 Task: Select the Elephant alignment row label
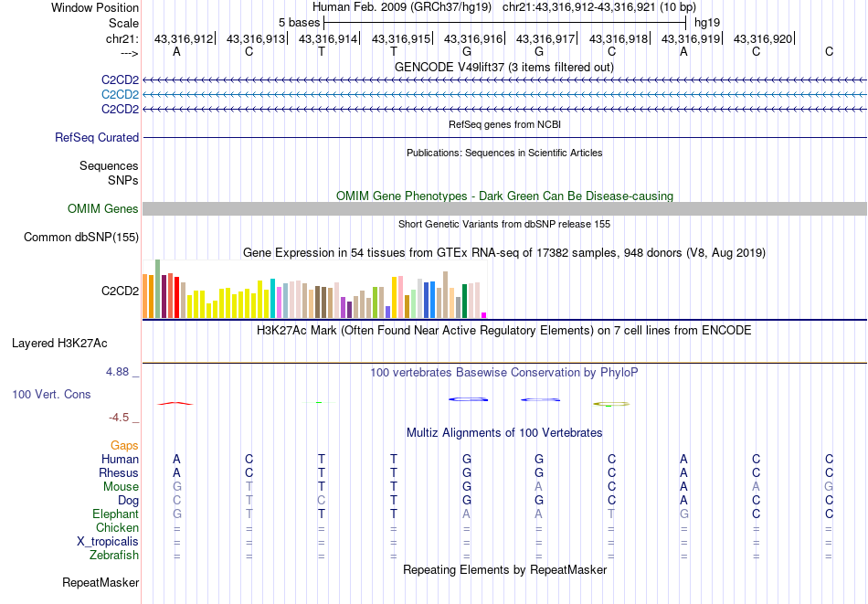pos(116,514)
